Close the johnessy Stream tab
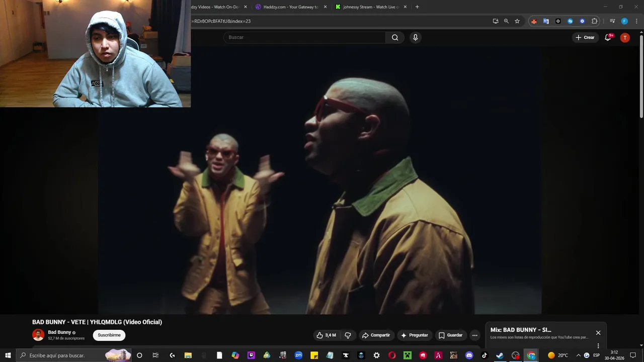This screenshot has width=644, height=362. tap(405, 7)
